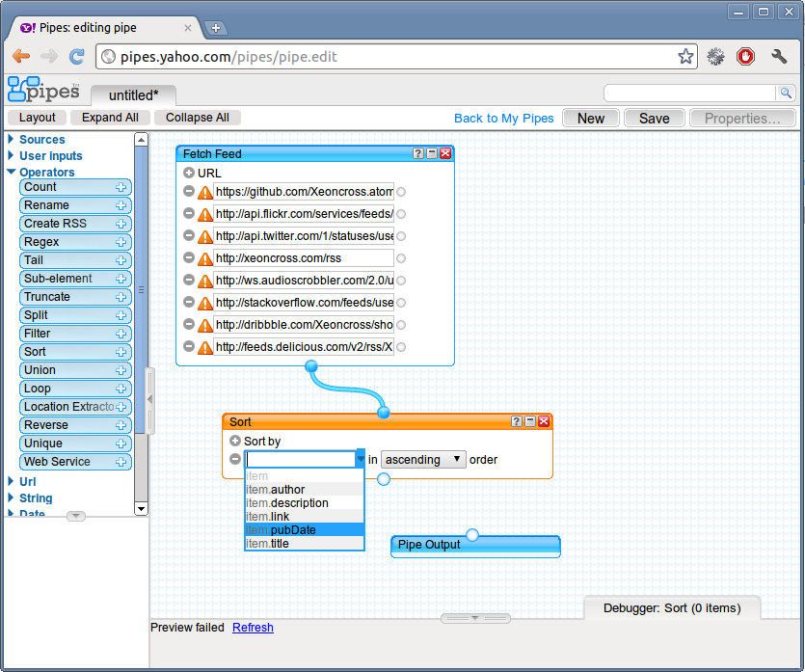Click the Refresh preview link
Viewport: 805px width, 672px height.
coord(253,628)
